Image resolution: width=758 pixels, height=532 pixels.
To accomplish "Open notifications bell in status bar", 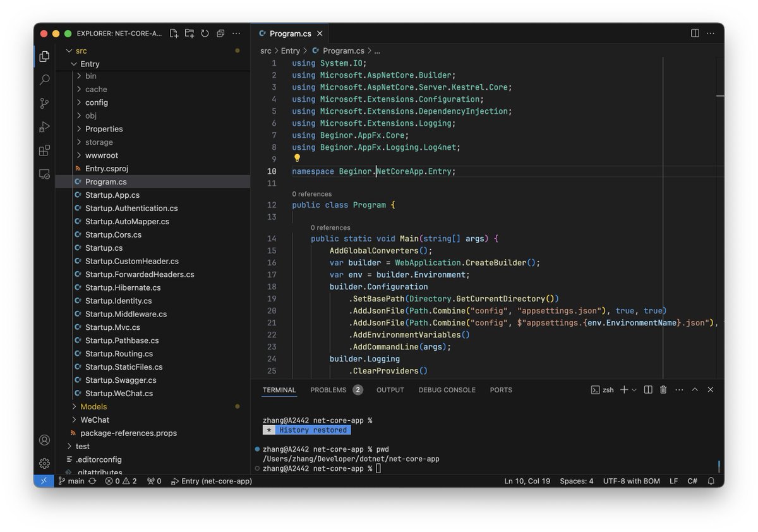I will 711,481.
